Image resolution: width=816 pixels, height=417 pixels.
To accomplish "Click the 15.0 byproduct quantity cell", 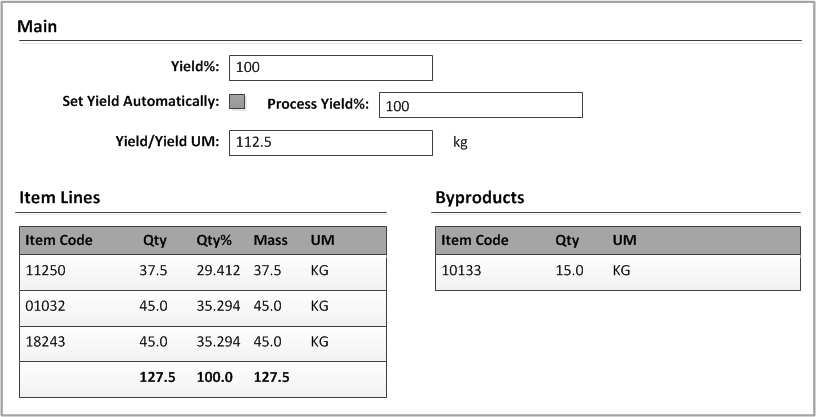I will [569, 271].
